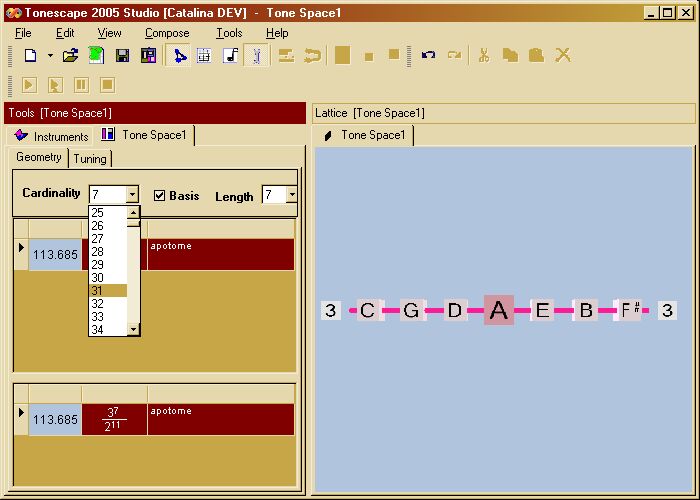Click the Redo arrow icon
Viewport: 700px width, 500px height.
tap(454, 55)
